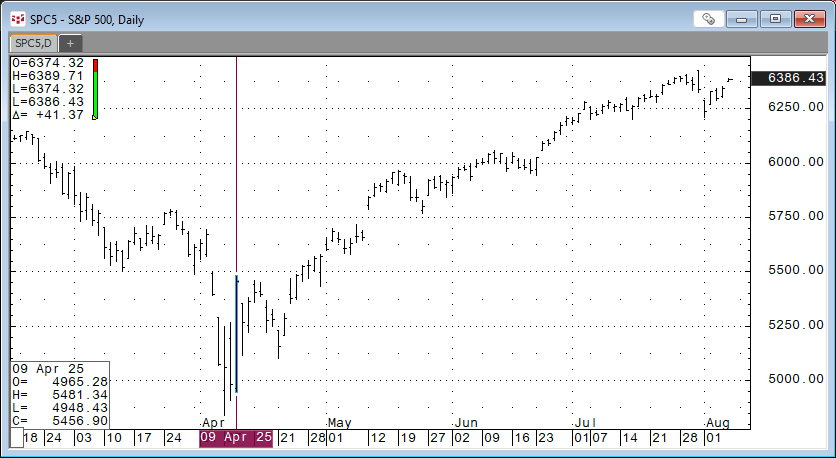Click the 09 Apr 25 header in cursor box
Viewport: 836px width, 458px height.
[48, 368]
